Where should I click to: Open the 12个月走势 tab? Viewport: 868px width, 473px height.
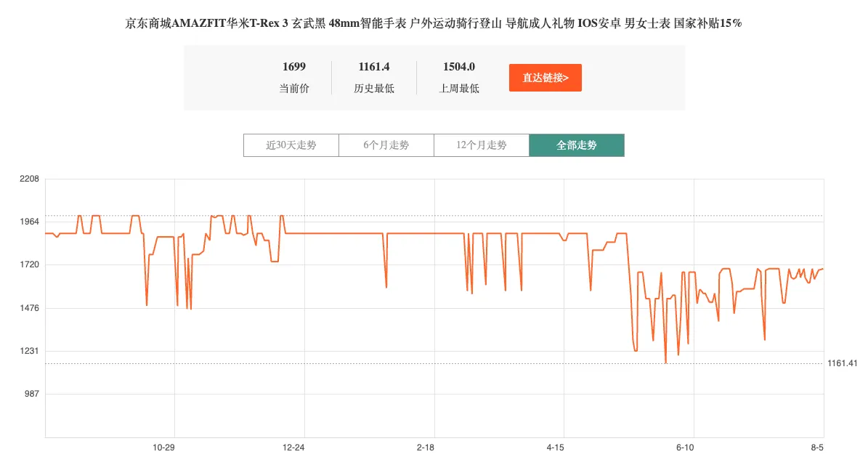tap(481, 145)
